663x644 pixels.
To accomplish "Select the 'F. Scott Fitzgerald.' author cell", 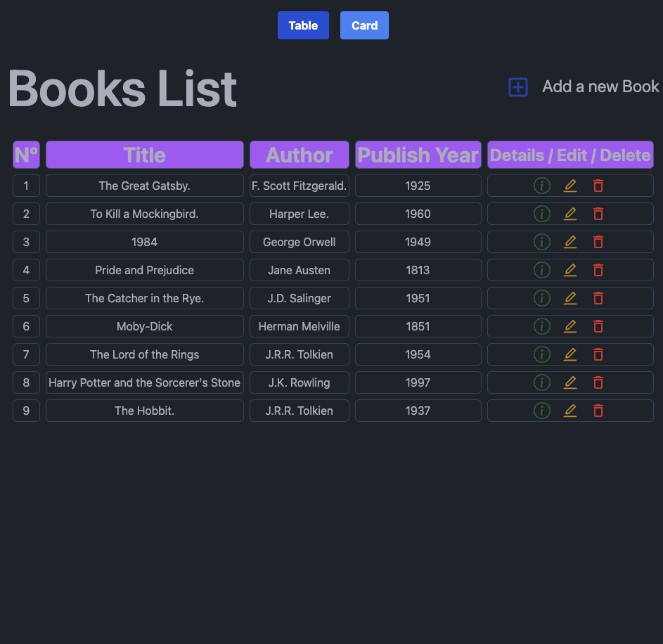I will click(x=300, y=186).
